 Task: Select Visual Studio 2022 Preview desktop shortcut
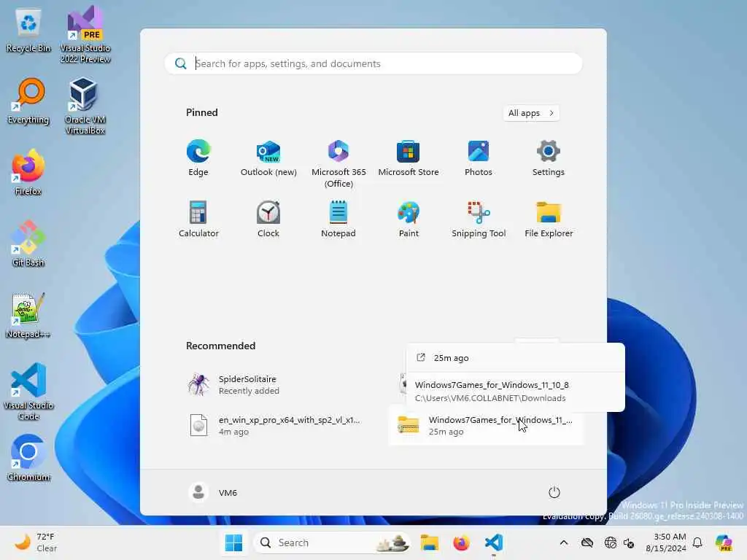[85, 34]
